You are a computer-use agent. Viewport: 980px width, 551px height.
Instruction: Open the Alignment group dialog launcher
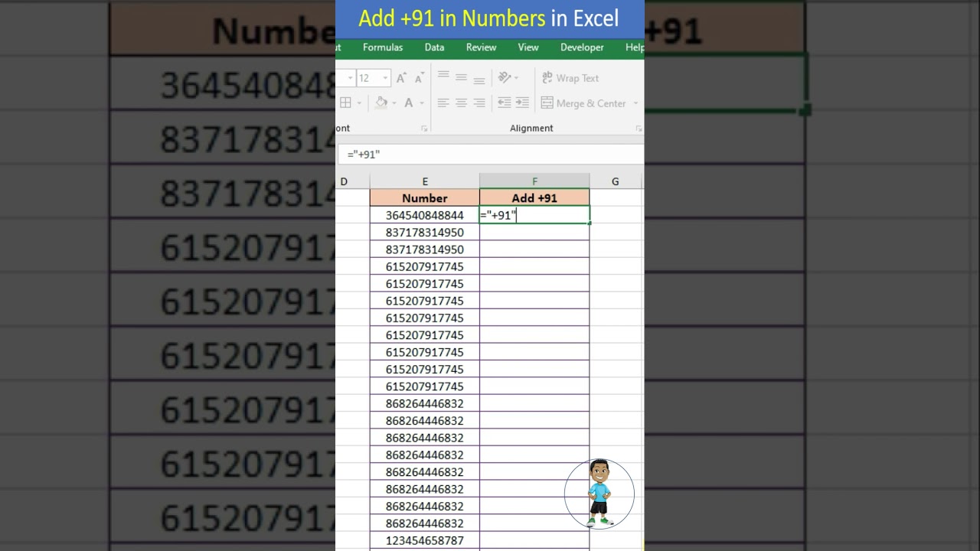pos(639,129)
